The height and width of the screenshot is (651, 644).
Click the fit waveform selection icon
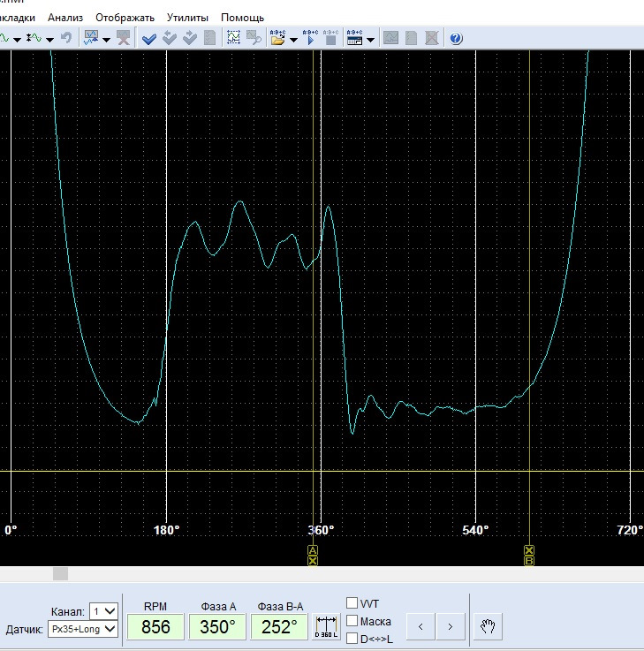click(234, 38)
